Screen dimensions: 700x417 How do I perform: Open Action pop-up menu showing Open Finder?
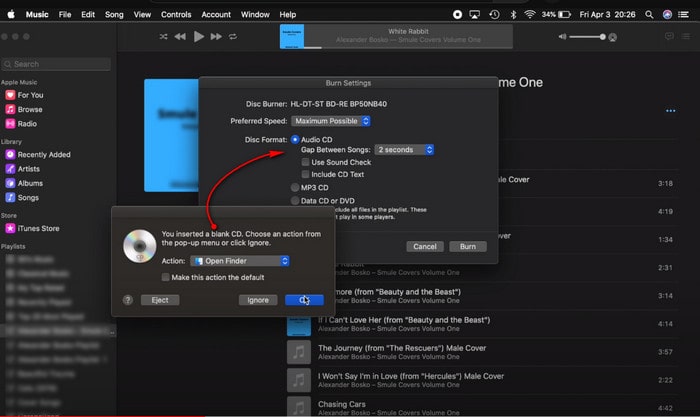tap(240, 261)
